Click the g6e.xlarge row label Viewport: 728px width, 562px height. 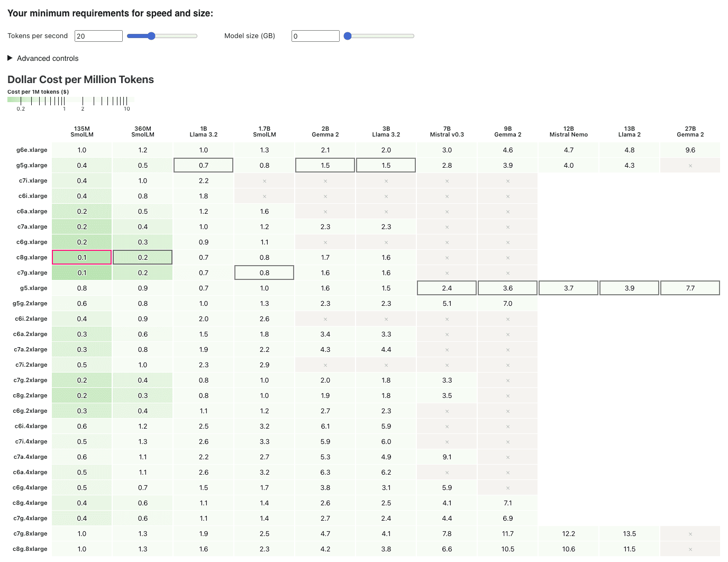(33, 150)
